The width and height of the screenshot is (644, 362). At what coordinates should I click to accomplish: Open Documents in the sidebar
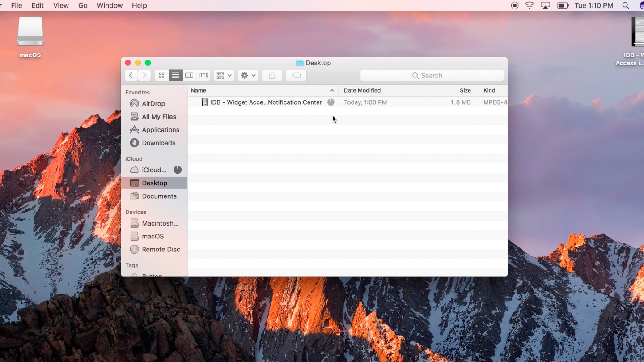click(x=154, y=196)
